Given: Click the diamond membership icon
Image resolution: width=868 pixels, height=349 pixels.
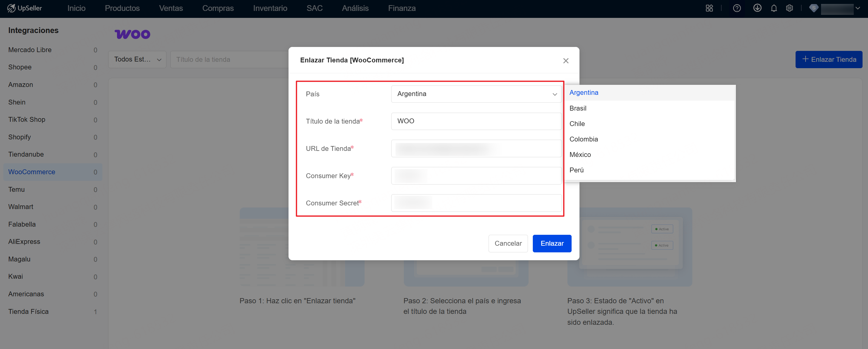Looking at the screenshot, I should pyautogui.click(x=814, y=8).
